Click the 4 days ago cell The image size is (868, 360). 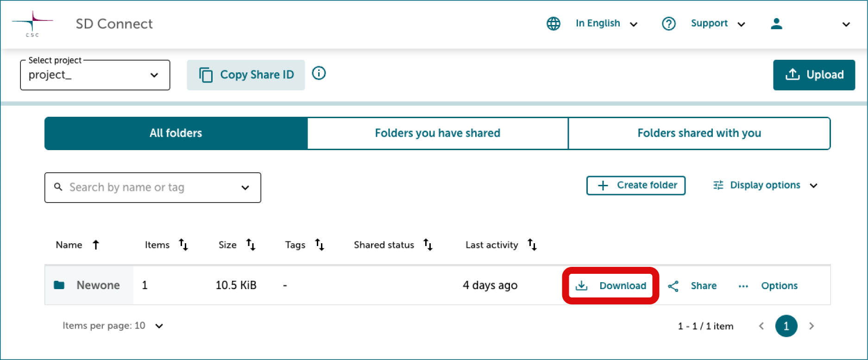[490, 285]
